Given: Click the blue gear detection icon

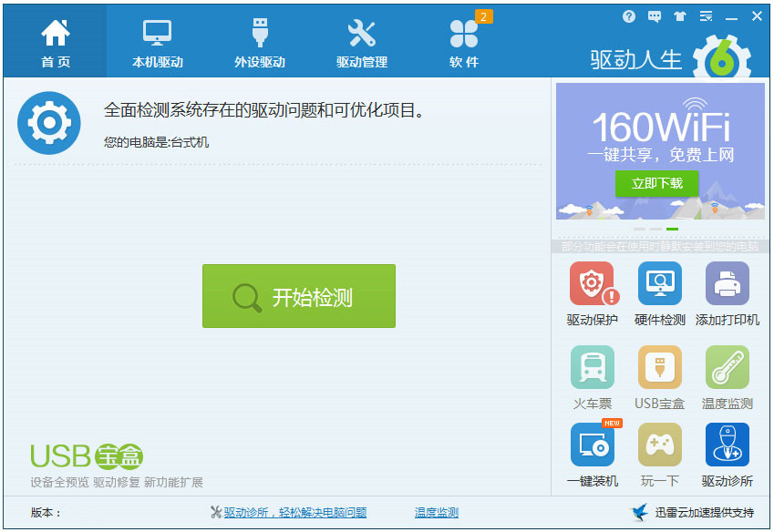Looking at the screenshot, I should click(48, 122).
